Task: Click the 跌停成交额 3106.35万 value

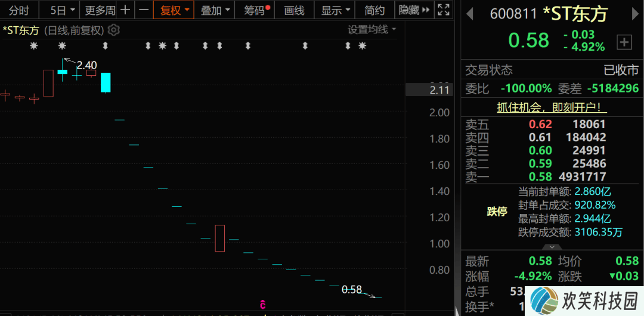Action: (x=599, y=233)
